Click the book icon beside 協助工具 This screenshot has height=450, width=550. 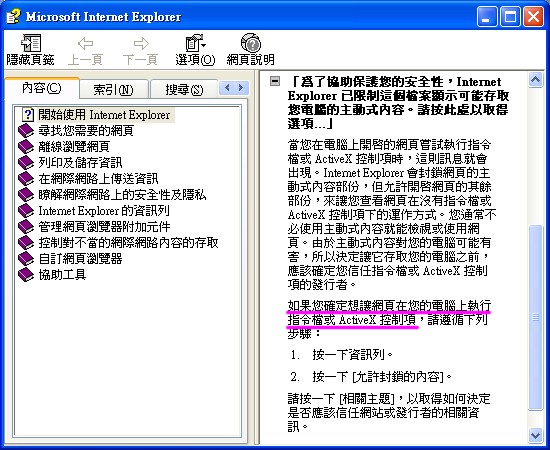(26, 275)
